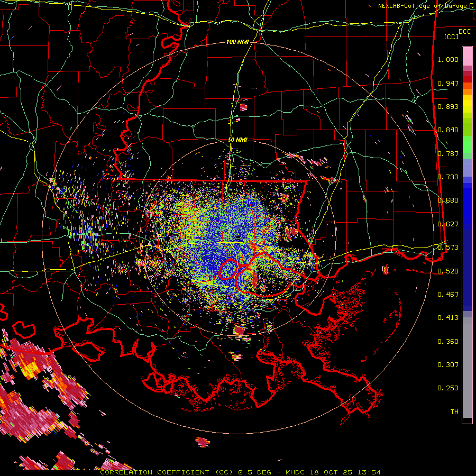The height and width of the screenshot is (476, 476).
Task: Pick the pink swatch beside 1.000
Action: click(x=467, y=56)
